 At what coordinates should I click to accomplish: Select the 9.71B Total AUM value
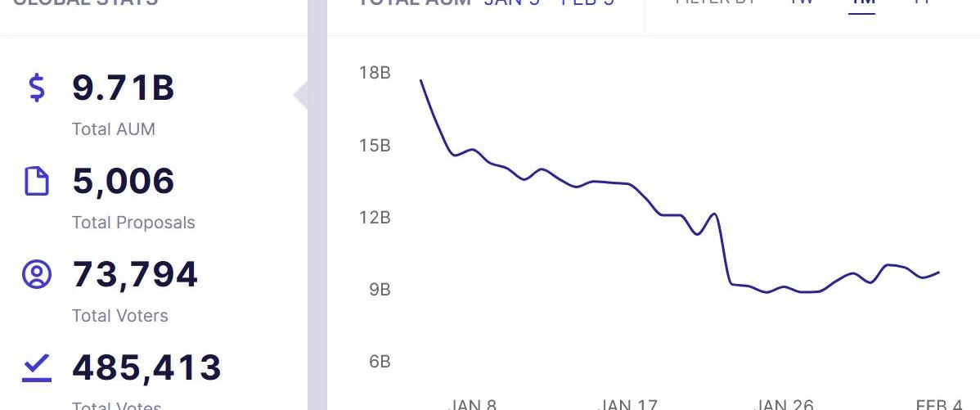click(x=124, y=88)
